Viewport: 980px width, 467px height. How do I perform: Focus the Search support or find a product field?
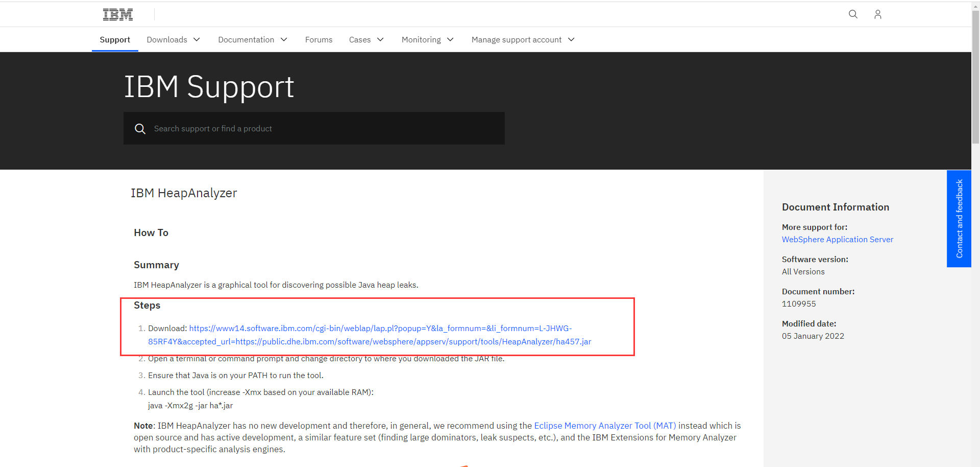point(314,128)
